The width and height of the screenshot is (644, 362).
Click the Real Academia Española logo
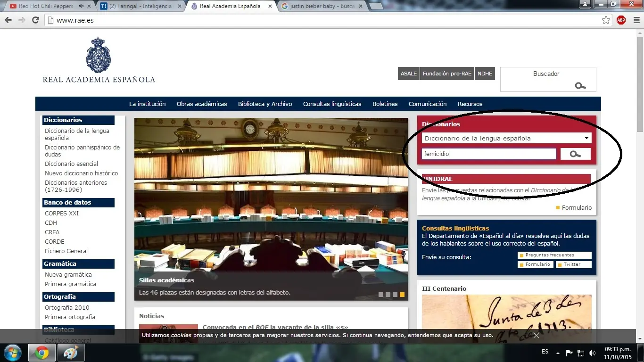click(99, 60)
